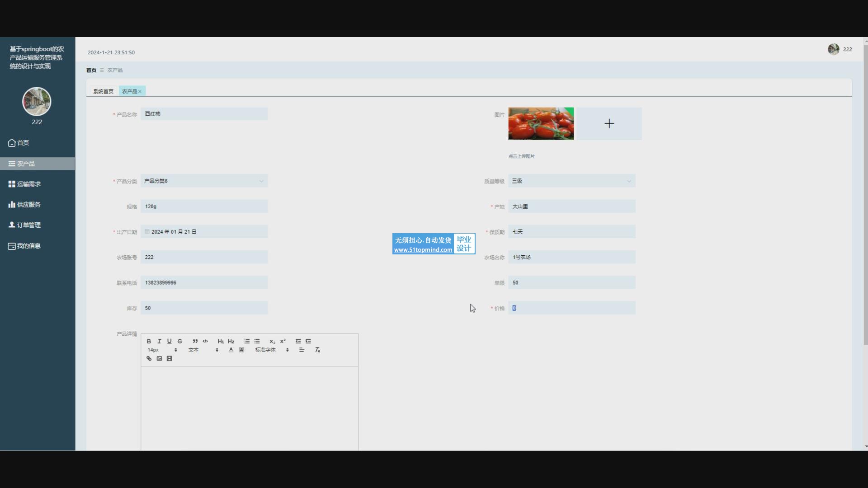
Task: Apply superscript formatting
Action: [x=283, y=341]
